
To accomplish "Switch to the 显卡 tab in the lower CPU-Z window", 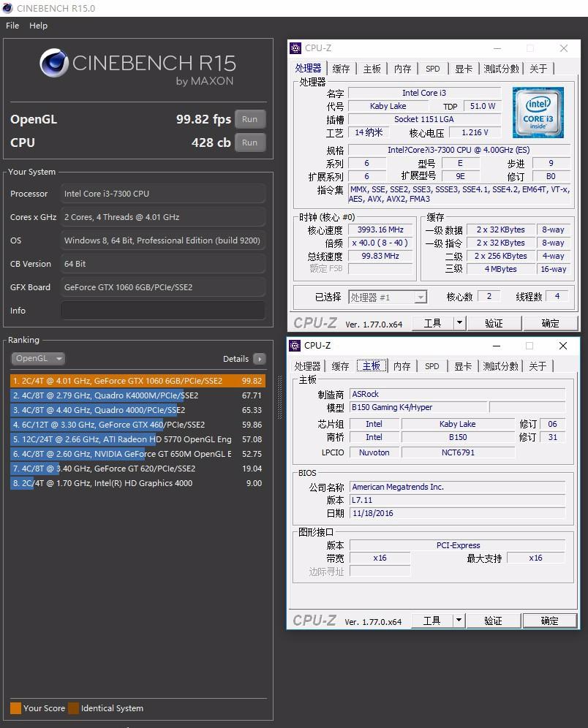I will (x=464, y=366).
